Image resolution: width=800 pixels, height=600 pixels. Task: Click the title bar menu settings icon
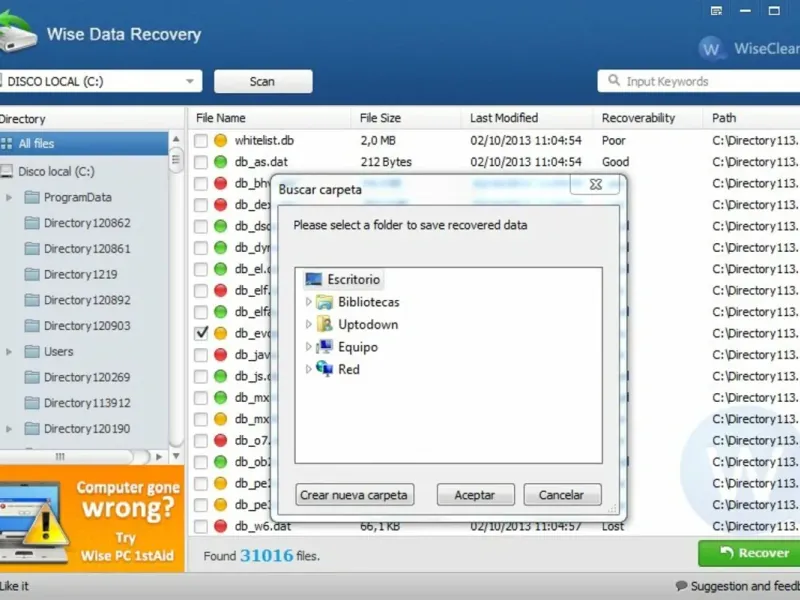click(716, 11)
